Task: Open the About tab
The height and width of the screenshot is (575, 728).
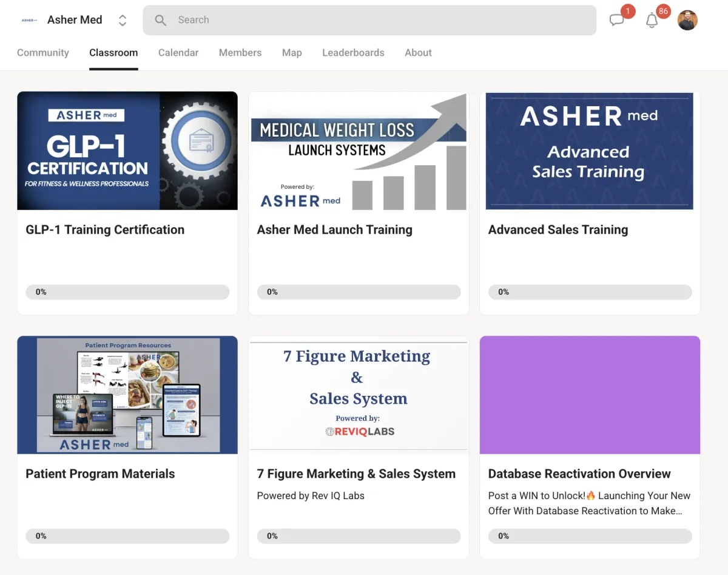Action: [x=418, y=53]
